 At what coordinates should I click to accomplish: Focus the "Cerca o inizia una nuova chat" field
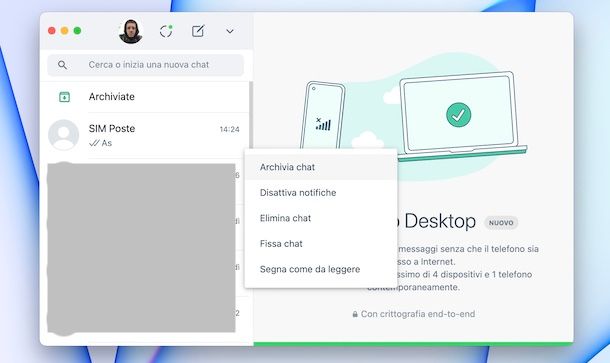click(145, 65)
